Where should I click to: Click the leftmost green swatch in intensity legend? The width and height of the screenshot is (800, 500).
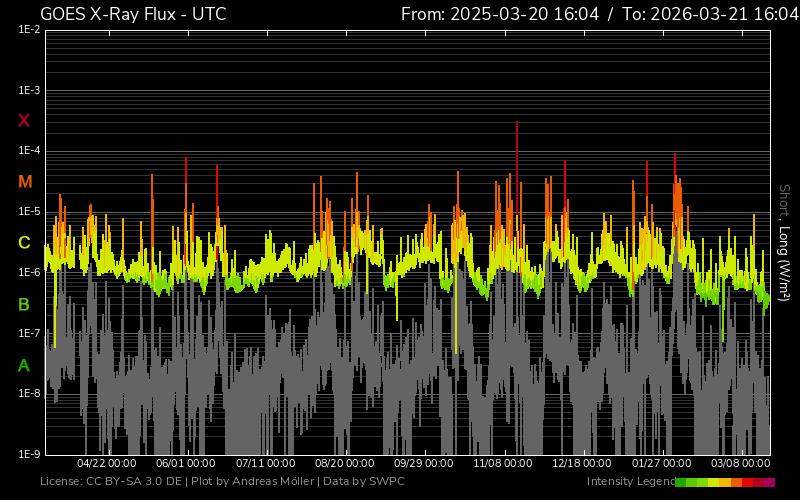tap(681, 482)
